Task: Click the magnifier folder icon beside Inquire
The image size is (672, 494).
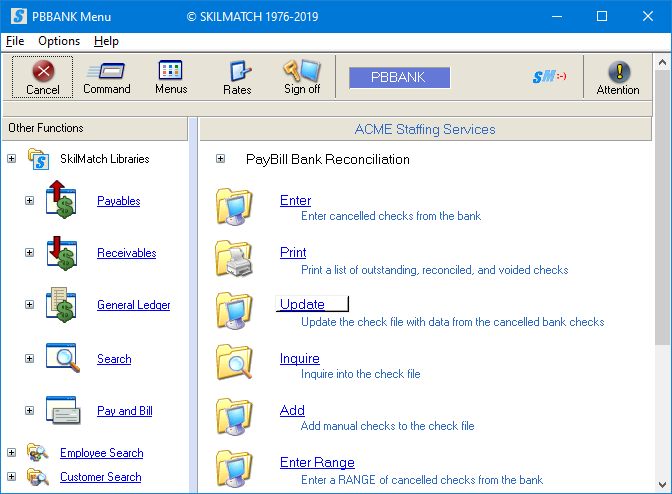Action: [x=234, y=362]
